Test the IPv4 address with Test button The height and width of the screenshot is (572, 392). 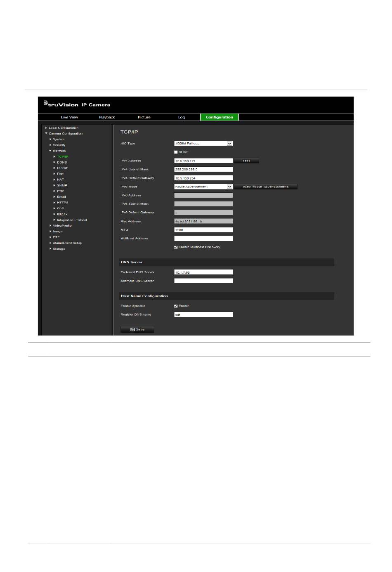(247, 161)
